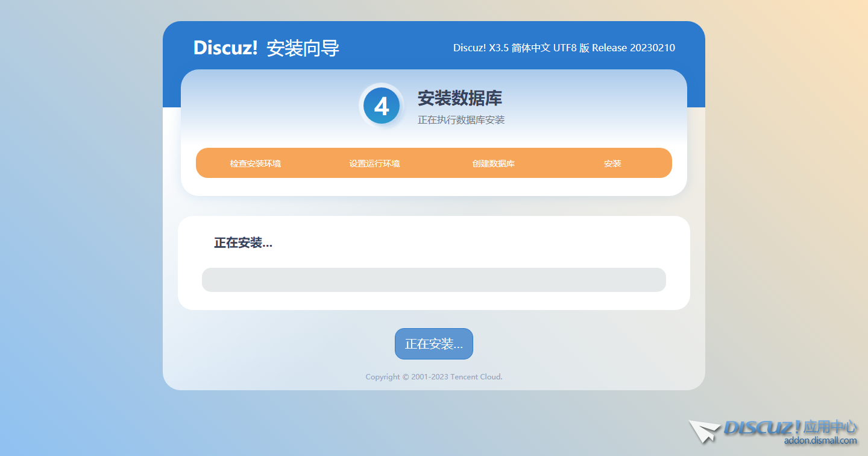
Task: Select the 安装 step
Action: [x=612, y=163]
